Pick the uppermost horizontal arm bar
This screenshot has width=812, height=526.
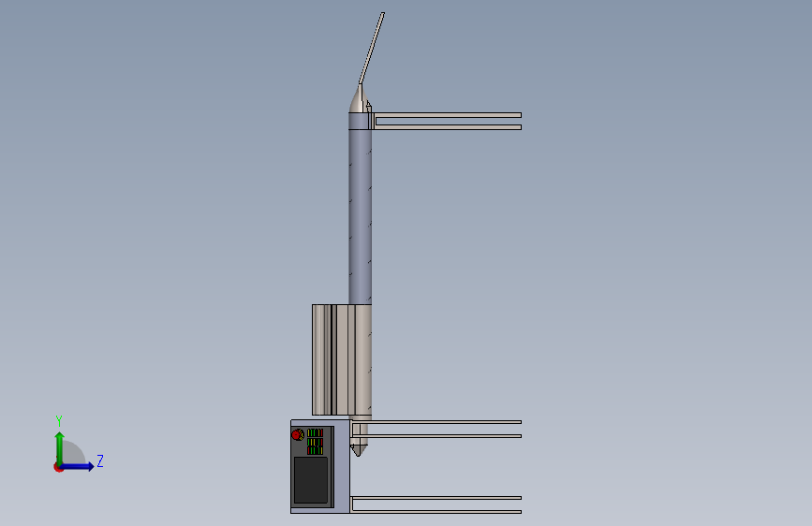coord(448,115)
